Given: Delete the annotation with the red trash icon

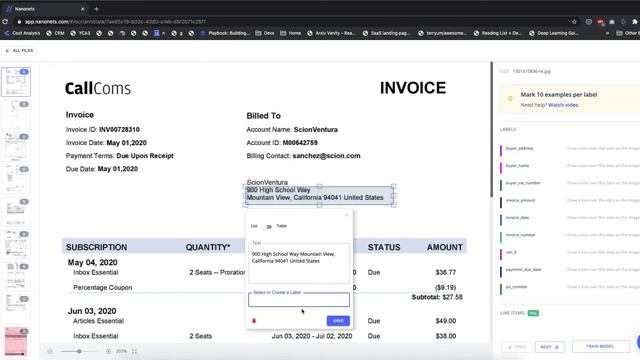Looking at the screenshot, I should (x=254, y=321).
